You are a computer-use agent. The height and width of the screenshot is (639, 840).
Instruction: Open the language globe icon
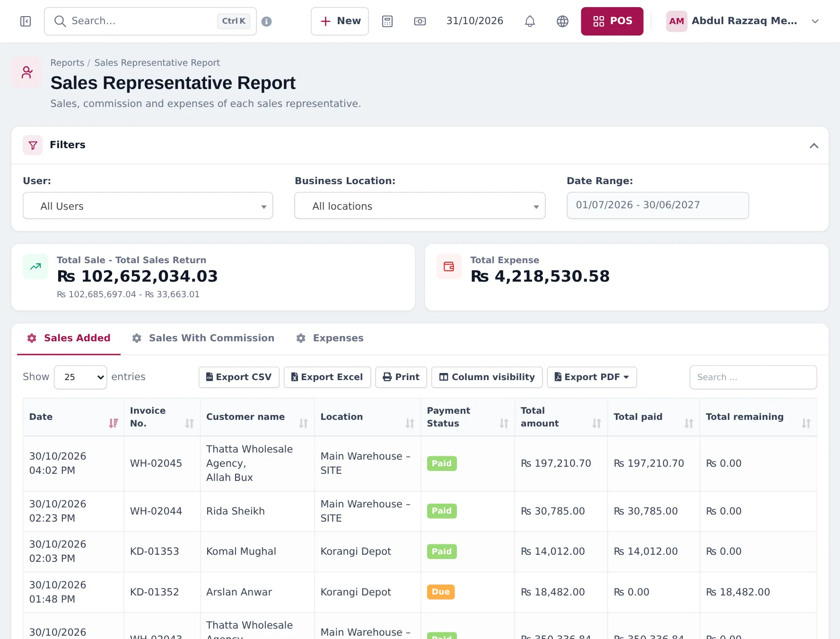562,21
